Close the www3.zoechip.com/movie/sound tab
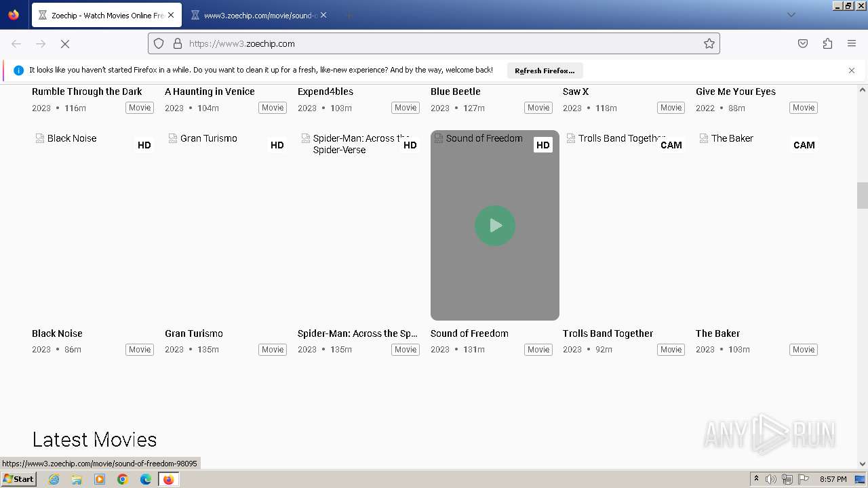Viewport: 868px width, 488px height. point(323,15)
